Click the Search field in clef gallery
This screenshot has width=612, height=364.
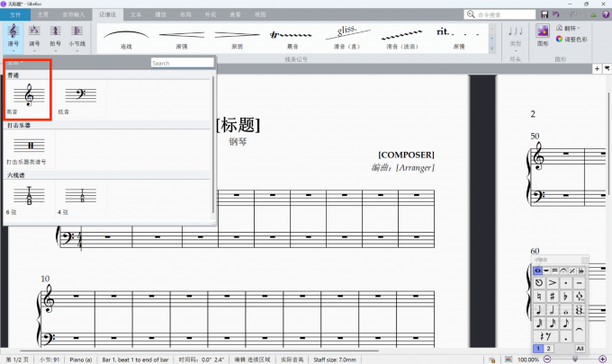[x=181, y=63]
